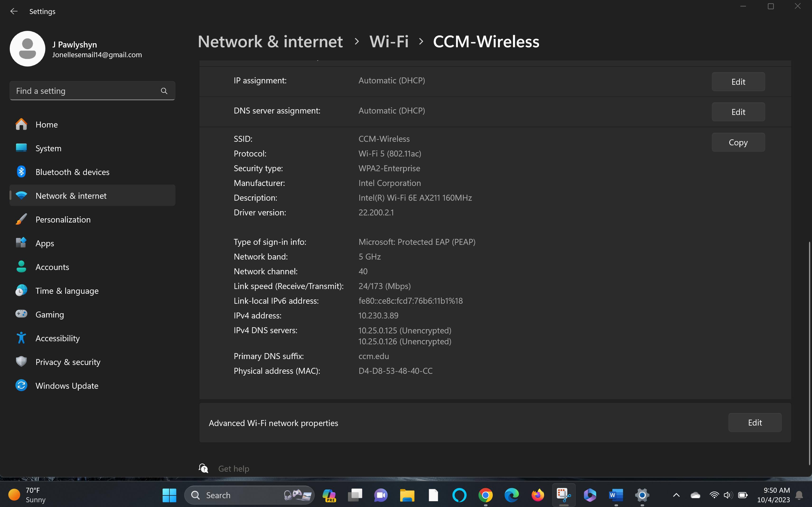Viewport: 812px width, 507px height.
Task: Click the Wi-Fi breadcrumb link
Action: (x=389, y=42)
